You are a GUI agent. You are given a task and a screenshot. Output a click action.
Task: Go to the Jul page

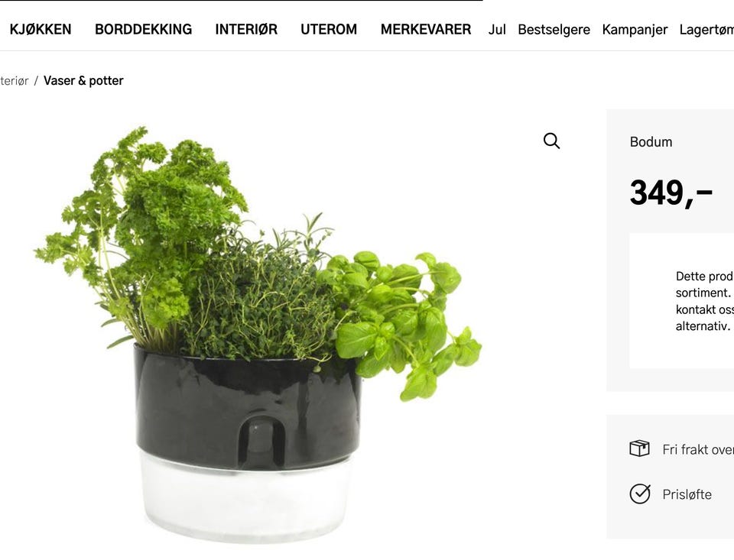pos(497,30)
